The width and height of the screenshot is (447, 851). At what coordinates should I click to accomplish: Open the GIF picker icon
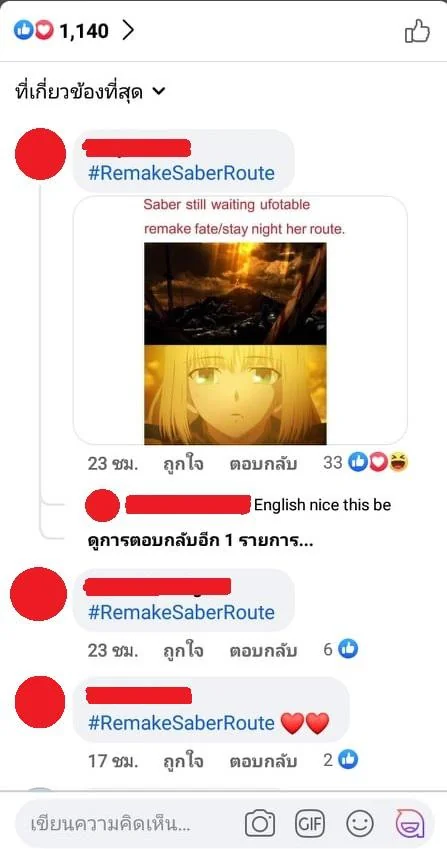(310, 824)
